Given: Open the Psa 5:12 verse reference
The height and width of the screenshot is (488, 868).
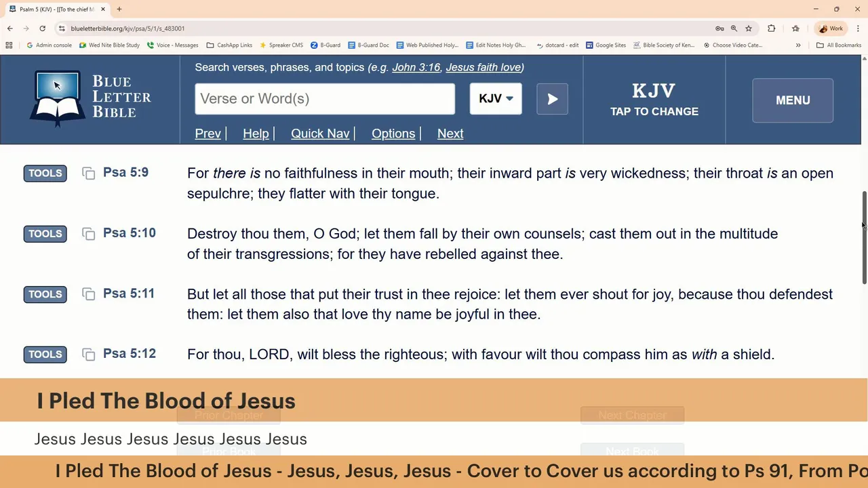Looking at the screenshot, I should [130, 354].
